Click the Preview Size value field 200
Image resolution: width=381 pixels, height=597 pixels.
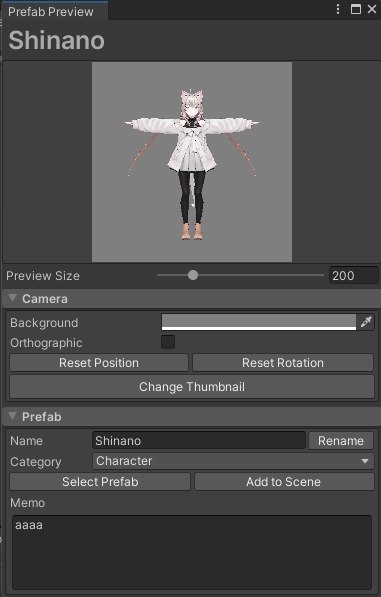coord(354,275)
